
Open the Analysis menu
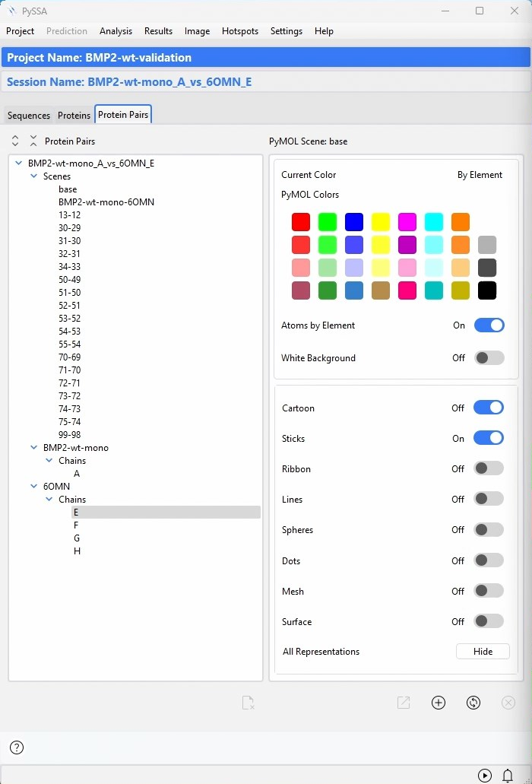(x=116, y=31)
